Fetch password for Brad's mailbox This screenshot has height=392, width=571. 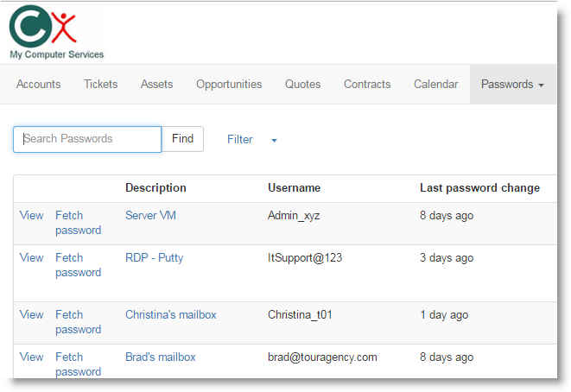point(78,364)
